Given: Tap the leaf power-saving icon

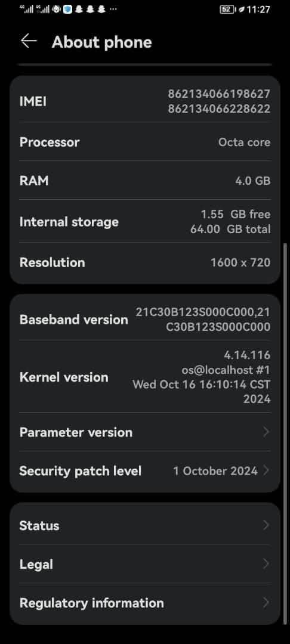Looking at the screenshot, I should tap(242, 9).
